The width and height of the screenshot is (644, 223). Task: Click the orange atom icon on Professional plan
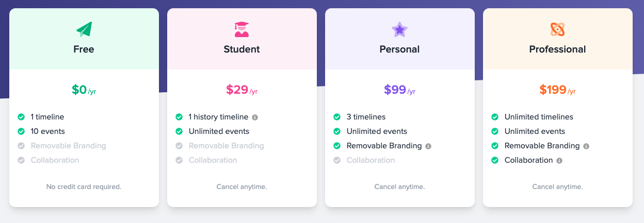[x=557, y=29]
